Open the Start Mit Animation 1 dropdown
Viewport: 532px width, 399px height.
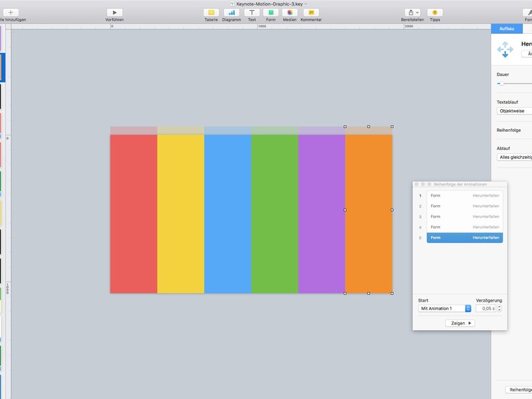444,309
